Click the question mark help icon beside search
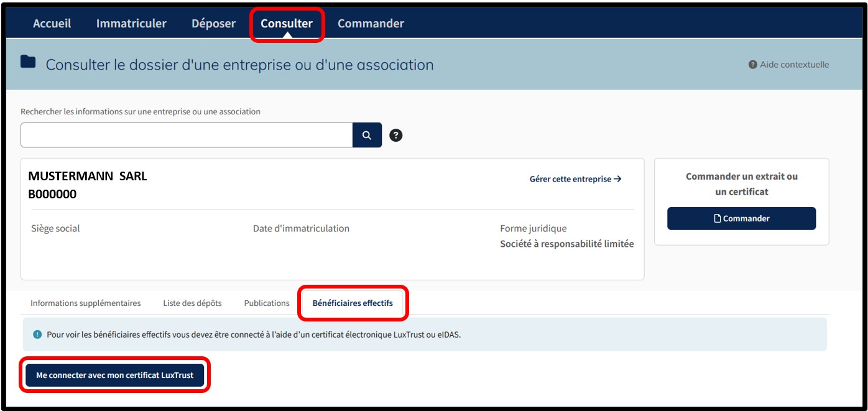This screenshot has width=868, height=411. click(x=396, y=135)
